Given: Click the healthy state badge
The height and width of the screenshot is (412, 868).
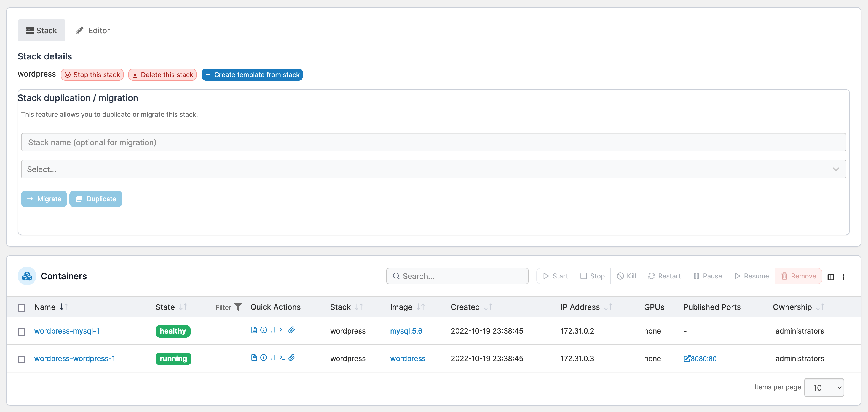Looking at the screenshot, I should [173, 331].
